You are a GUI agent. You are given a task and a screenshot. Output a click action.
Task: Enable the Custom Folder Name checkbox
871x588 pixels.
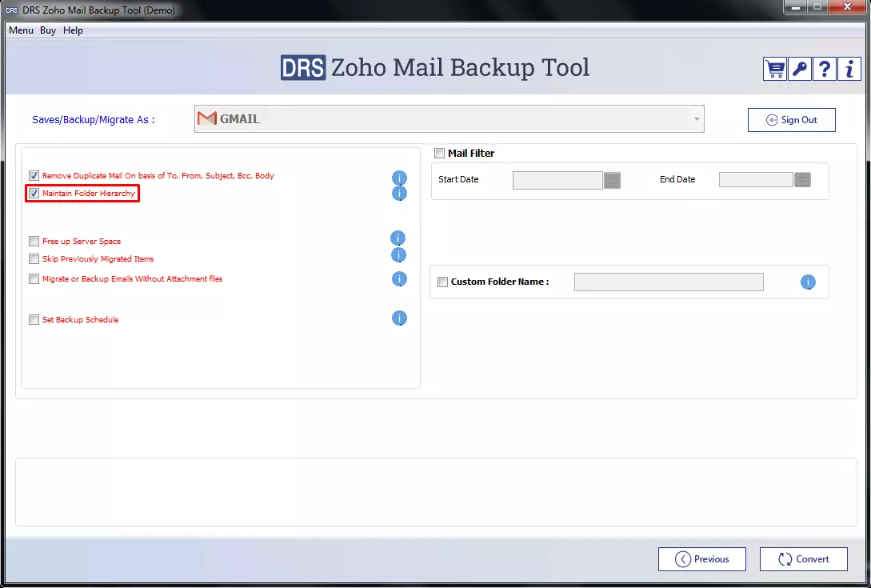442,282
